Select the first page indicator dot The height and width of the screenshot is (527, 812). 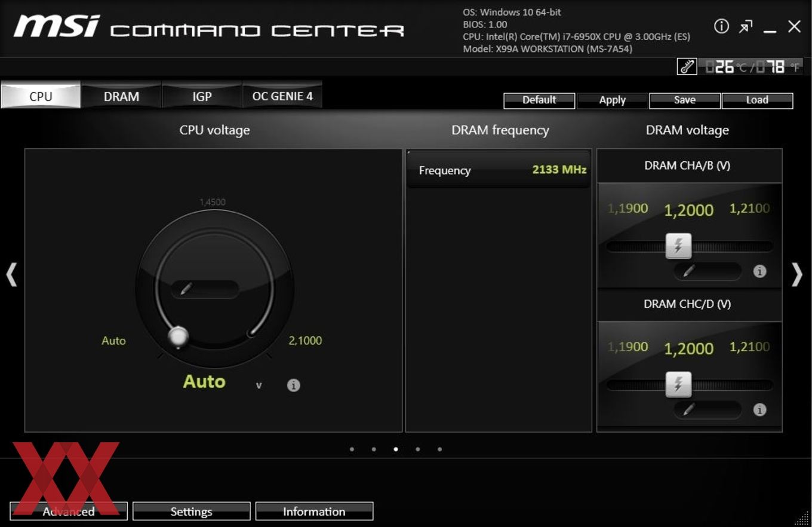click(352, 449)
